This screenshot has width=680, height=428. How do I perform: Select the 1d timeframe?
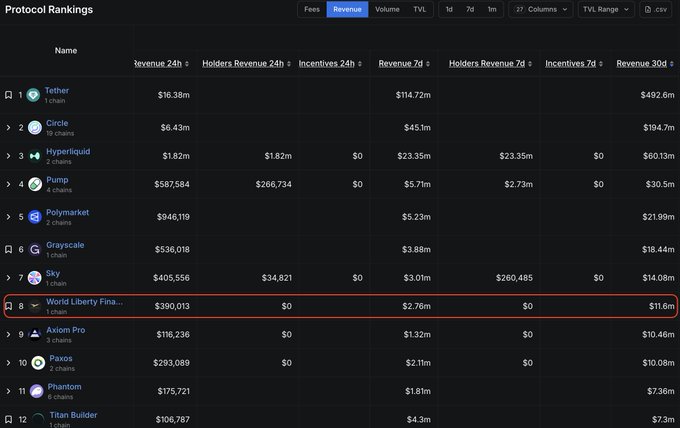(x=449, y=9)
